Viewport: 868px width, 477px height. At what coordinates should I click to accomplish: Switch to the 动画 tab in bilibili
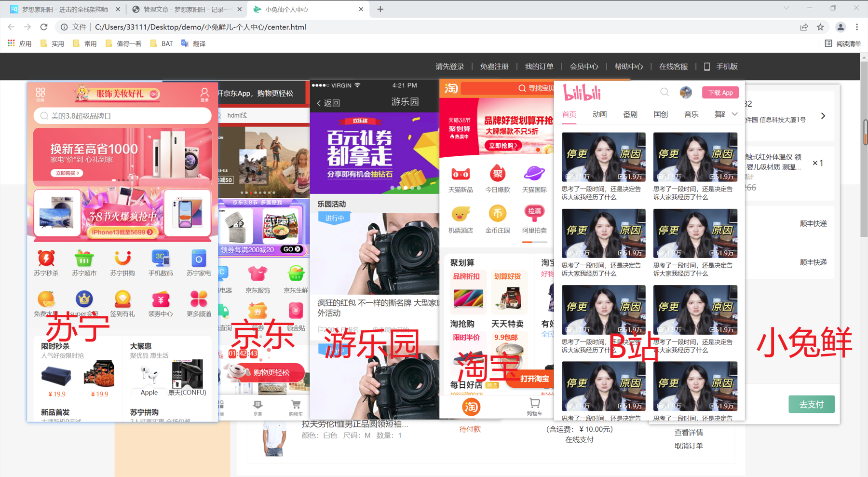click(x=599, y=114)
